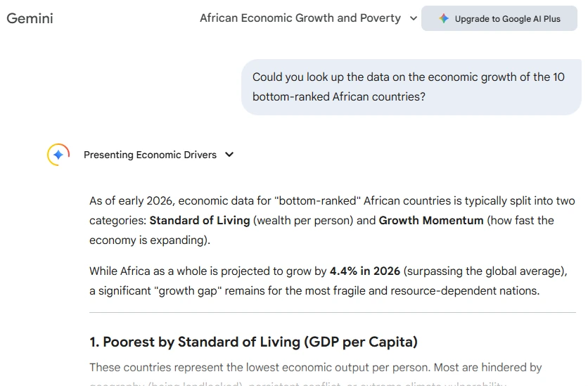
Task: Click the bold 4.4% in 2026 figure
Action: click(x=365, y=271)
